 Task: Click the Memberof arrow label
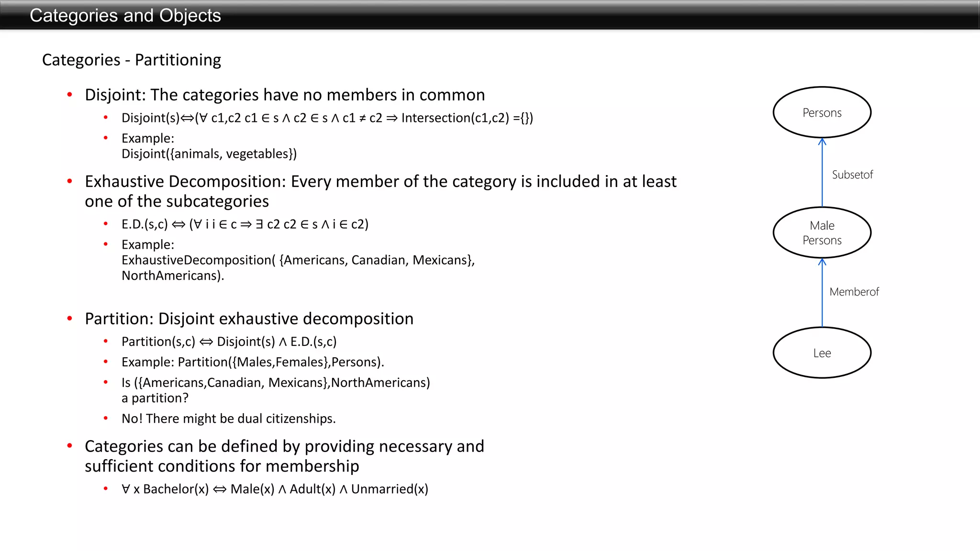pyautogui.click(x=854, y=292)
